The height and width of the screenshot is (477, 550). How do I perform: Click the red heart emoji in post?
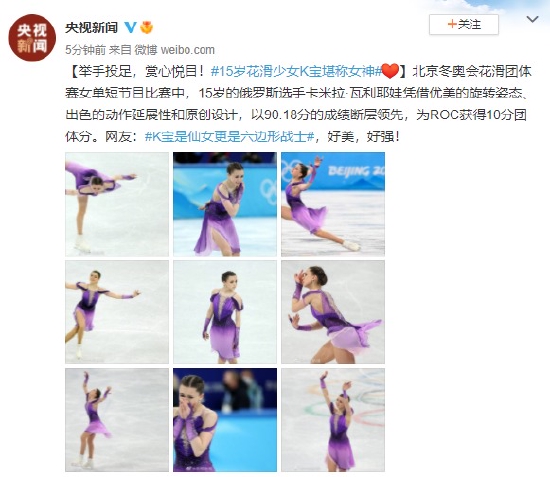point(390,71)
